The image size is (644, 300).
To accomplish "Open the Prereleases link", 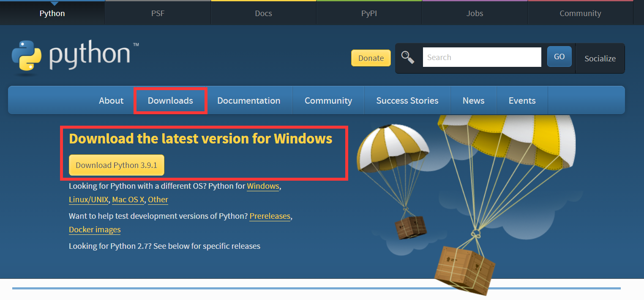I will [270, 216].
